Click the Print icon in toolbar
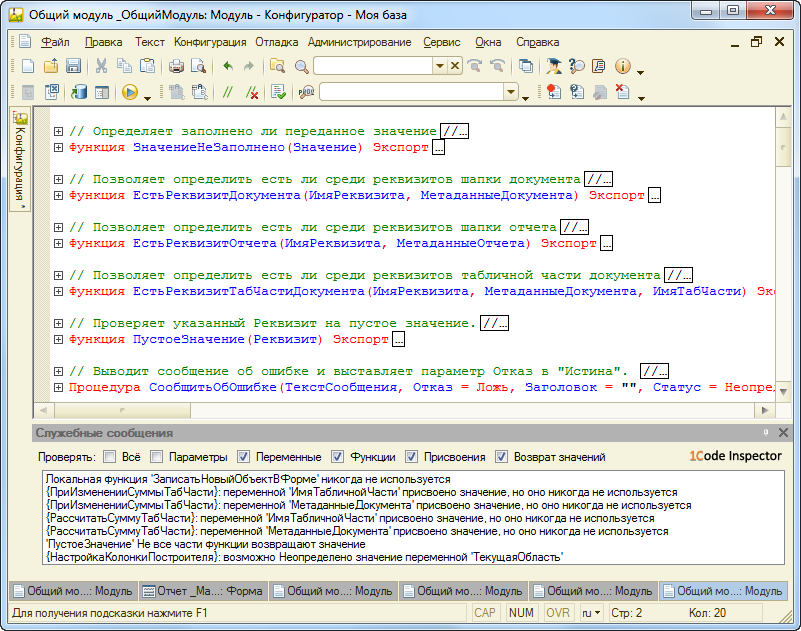This screenshot has height=631, width=801. pos(176,67)
